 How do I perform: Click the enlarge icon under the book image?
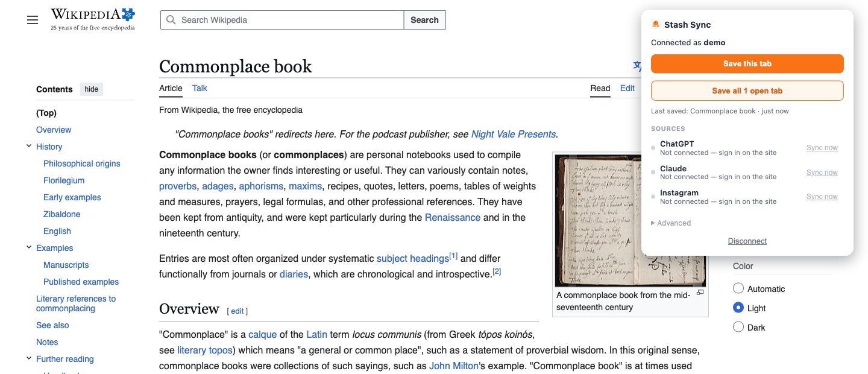(700, 293)
